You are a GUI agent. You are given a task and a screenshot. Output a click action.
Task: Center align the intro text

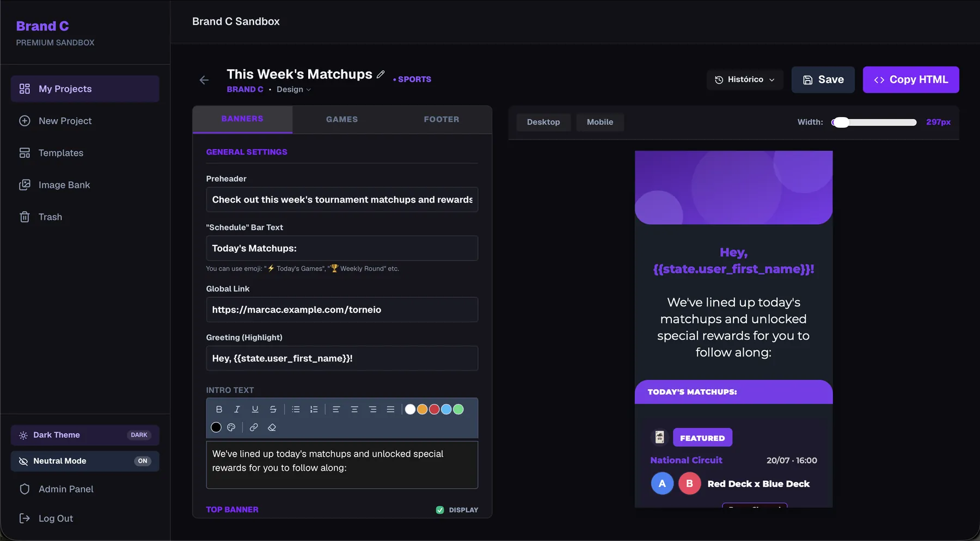[354, 409]
